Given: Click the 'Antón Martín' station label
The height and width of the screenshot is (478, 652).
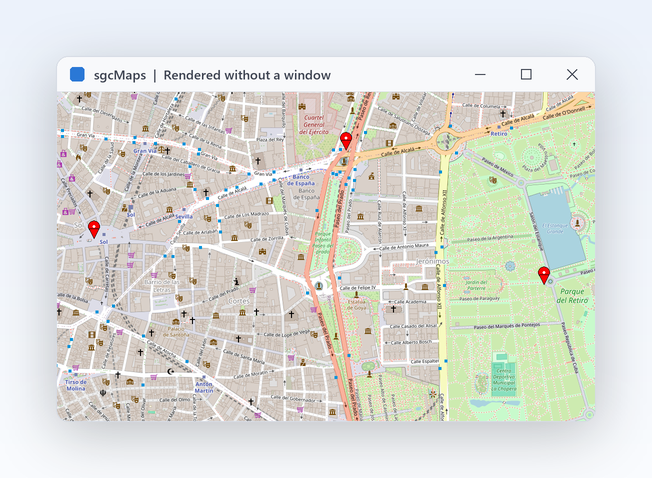Looking at the screenshot, I should click(204, 387).
